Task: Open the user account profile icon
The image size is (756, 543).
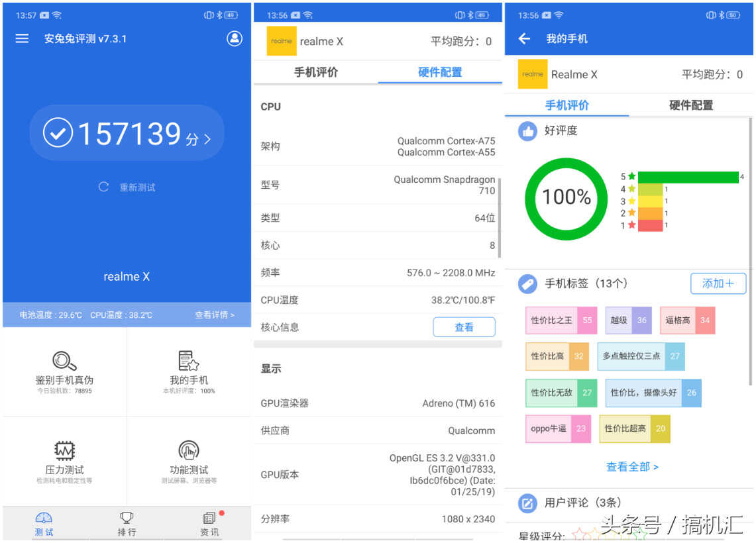Action: click(235, 38)
